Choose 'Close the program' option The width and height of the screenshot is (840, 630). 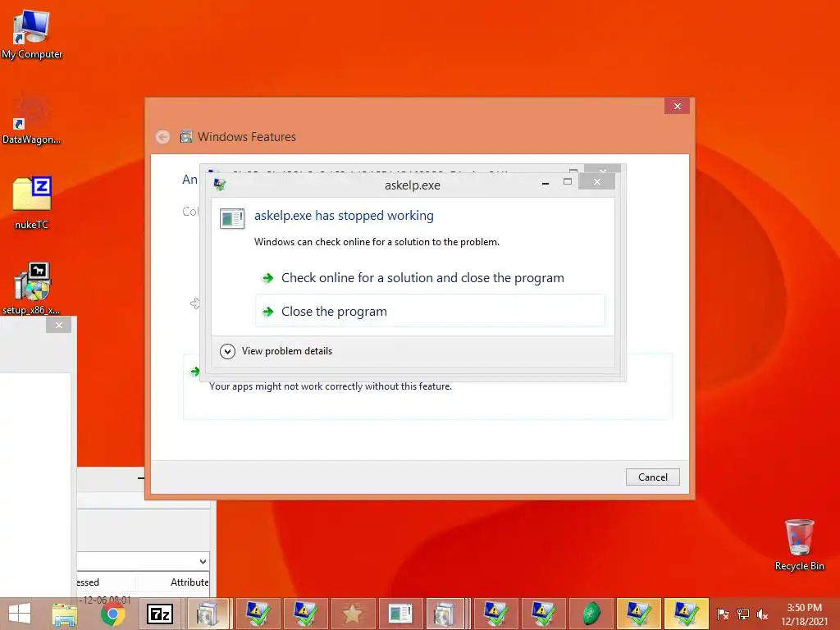click(x=430, y=311)
